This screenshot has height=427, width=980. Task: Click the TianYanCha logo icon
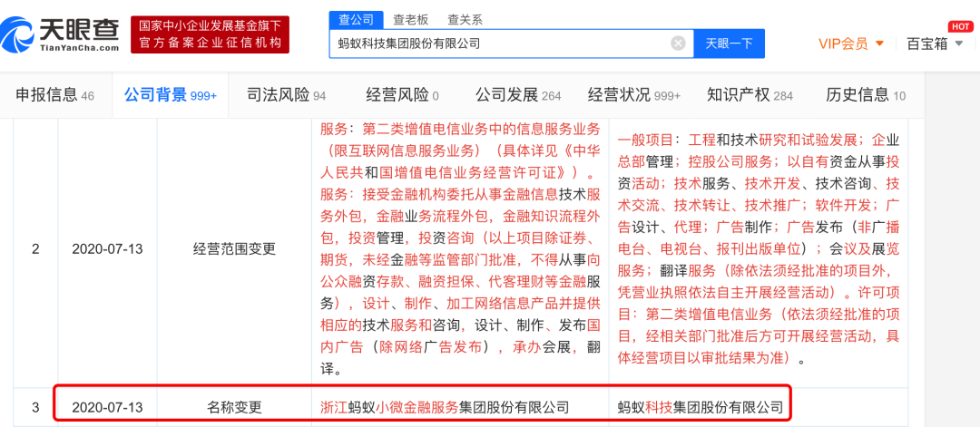18,34
